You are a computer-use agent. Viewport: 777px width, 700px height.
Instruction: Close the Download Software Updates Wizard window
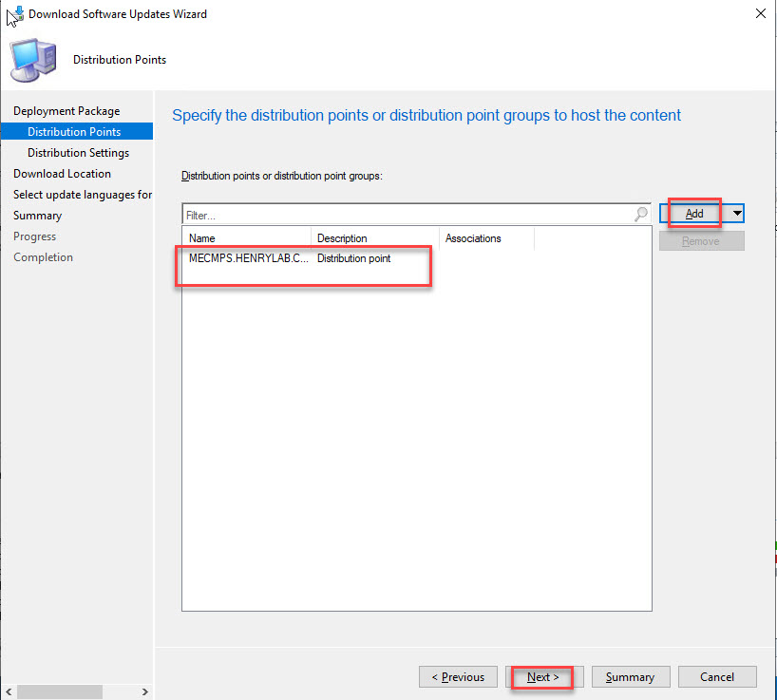tap(760, 14)
